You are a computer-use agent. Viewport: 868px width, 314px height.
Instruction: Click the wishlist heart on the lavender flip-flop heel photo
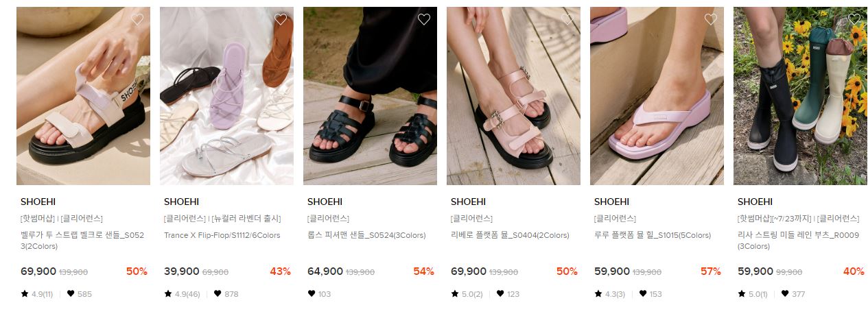point(711,19)
